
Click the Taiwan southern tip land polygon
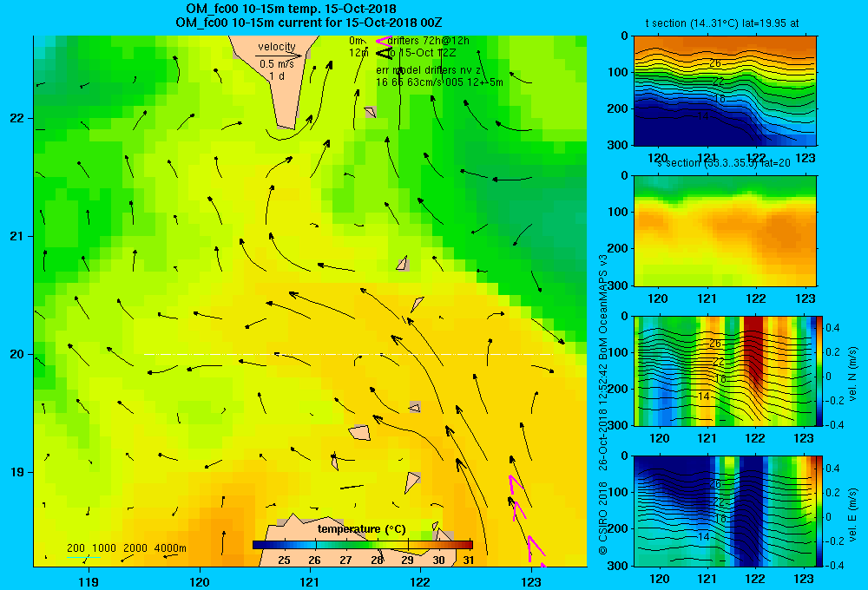pyautogui.click(x=279, y=77)
